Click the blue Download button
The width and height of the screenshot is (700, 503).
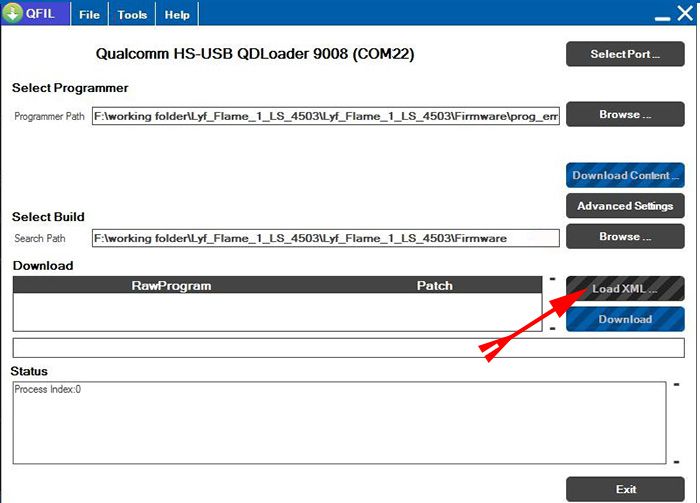625,319
